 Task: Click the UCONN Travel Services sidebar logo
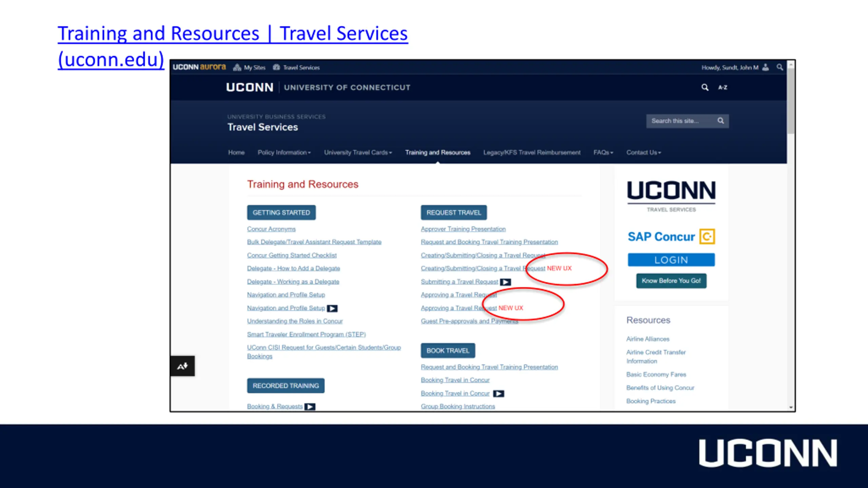point(671,196)
